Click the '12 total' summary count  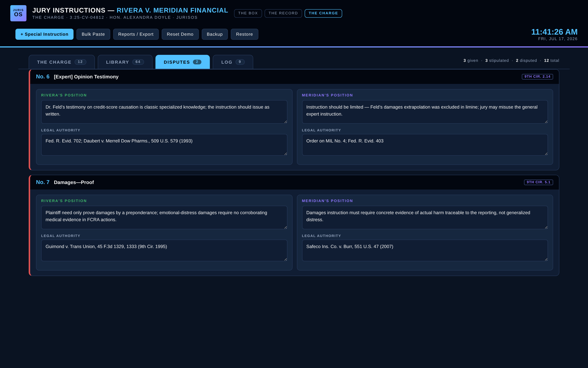[x=552, y=61]
